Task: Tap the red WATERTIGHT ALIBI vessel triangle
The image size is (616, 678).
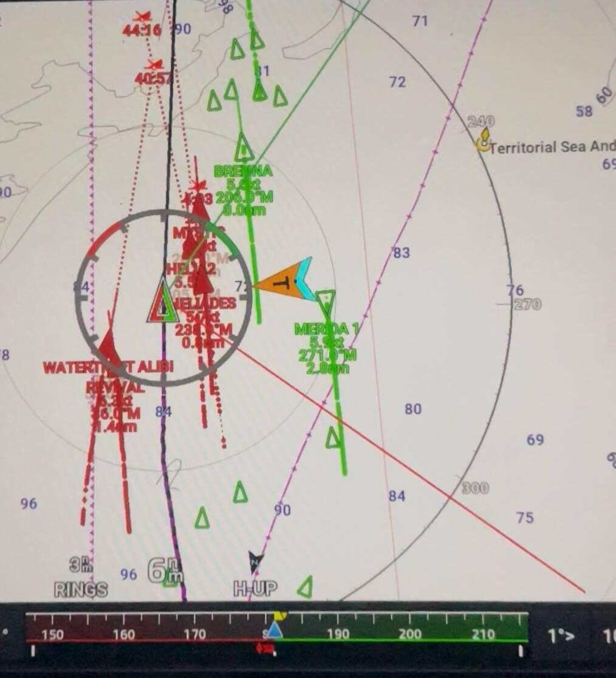Action: (x=109, y=346)
